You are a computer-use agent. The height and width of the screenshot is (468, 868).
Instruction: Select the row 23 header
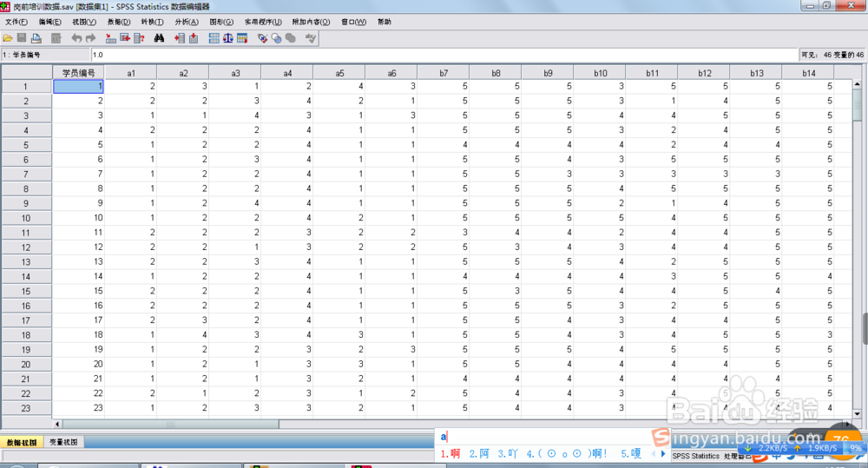pyautogui.click(x=26, y=408)
